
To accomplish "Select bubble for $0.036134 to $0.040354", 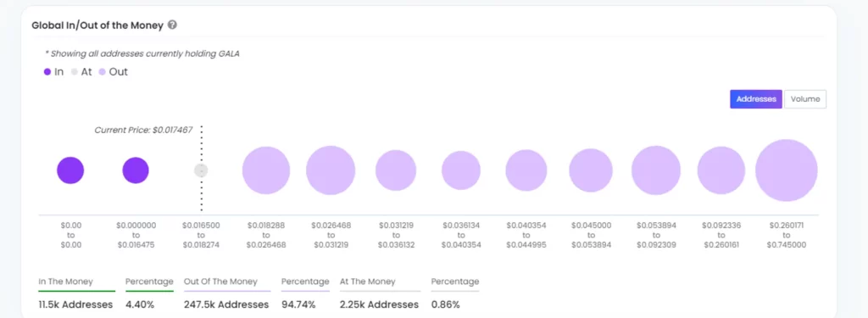I will click(x=461, y=170).
